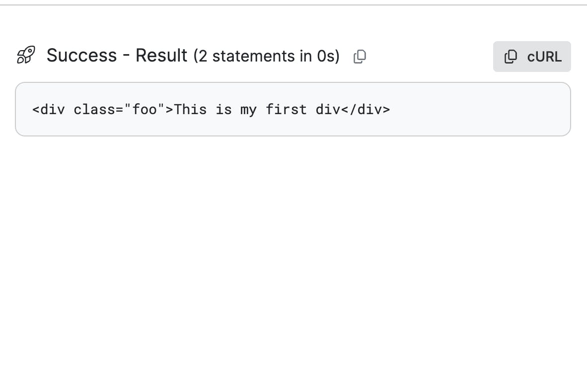Click the closing </div> tag
This screenshot has height=392, width=587.
pyautogui.click(x=366, y=110)
